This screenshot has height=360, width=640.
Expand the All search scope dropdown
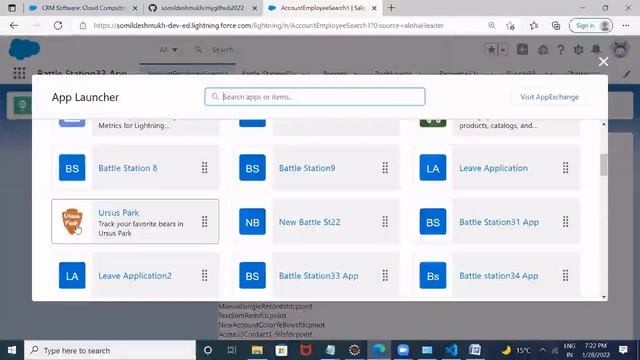tap(169, 50)
